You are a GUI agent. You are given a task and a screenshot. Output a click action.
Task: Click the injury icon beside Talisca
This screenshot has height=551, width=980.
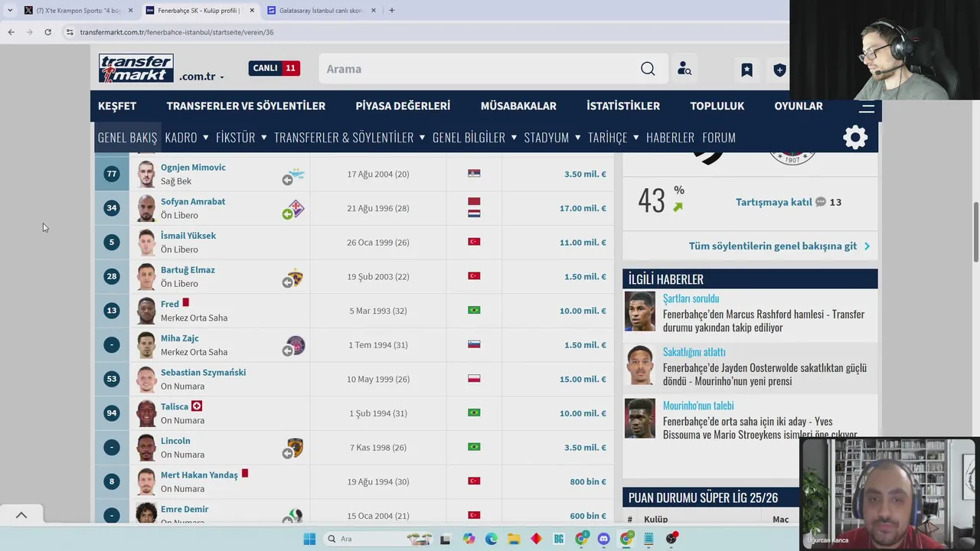[x=197, y=406]
